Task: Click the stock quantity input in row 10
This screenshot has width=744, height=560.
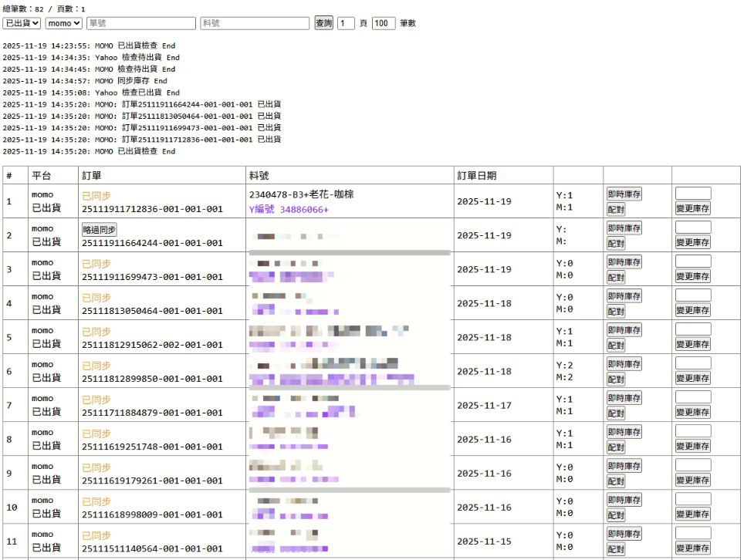Action: click(693, 499)
